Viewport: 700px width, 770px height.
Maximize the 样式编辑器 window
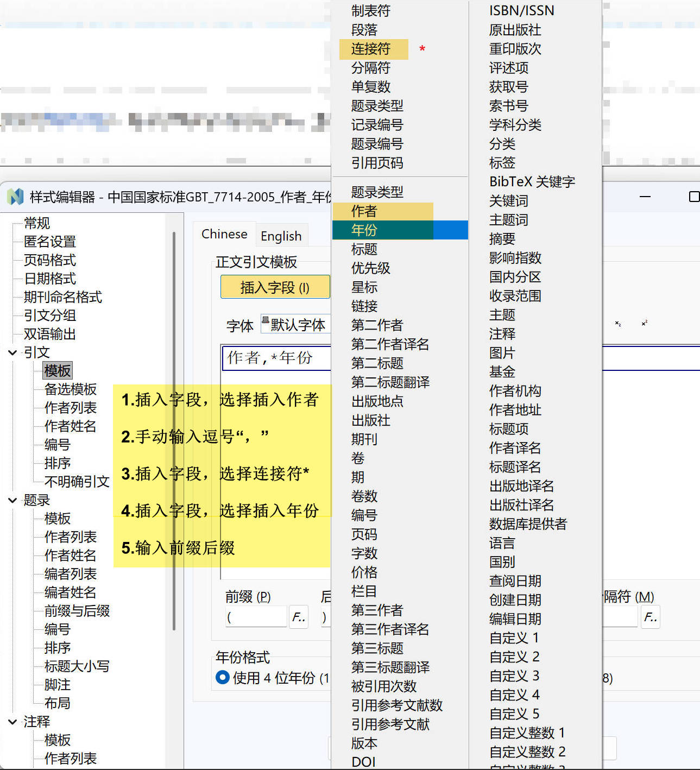[693, 197]
